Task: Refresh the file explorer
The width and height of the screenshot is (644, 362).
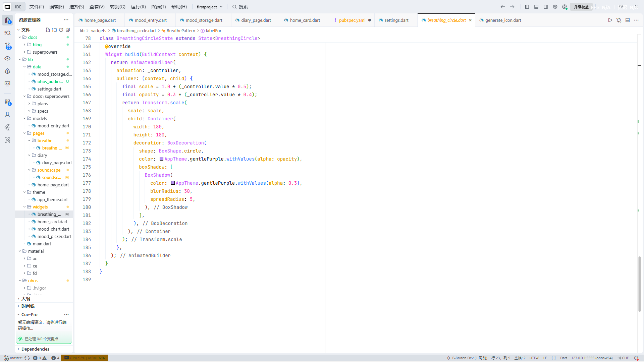Action: coord(61,30)
